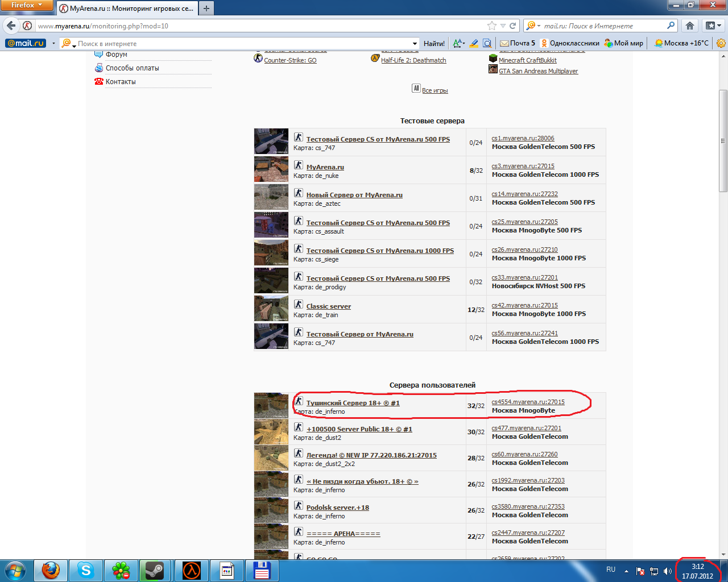Click the page-search magnifier icon in Mail.ru toolbar

tap(487, 43)
